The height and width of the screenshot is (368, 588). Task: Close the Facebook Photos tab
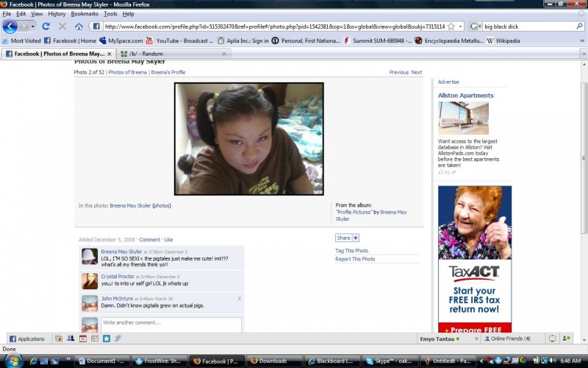pyautogui.click(x=109, y=54)
